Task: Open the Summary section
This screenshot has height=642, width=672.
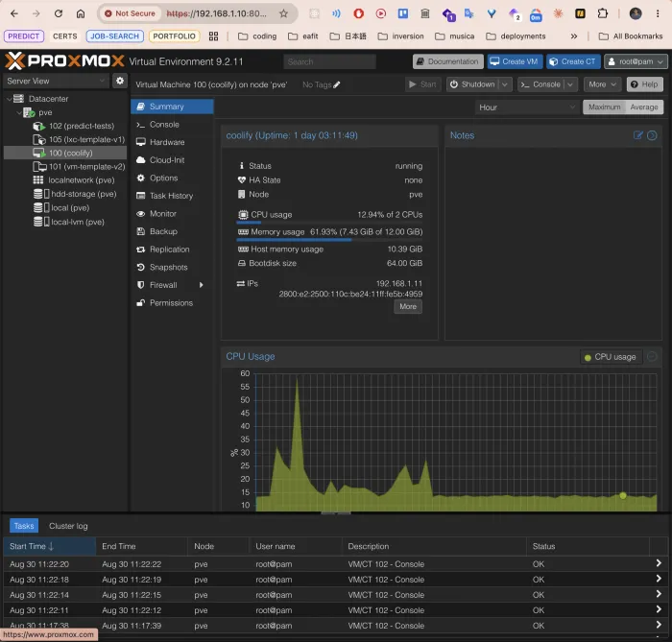Action: pyautogui.click(x=172, y=107)
